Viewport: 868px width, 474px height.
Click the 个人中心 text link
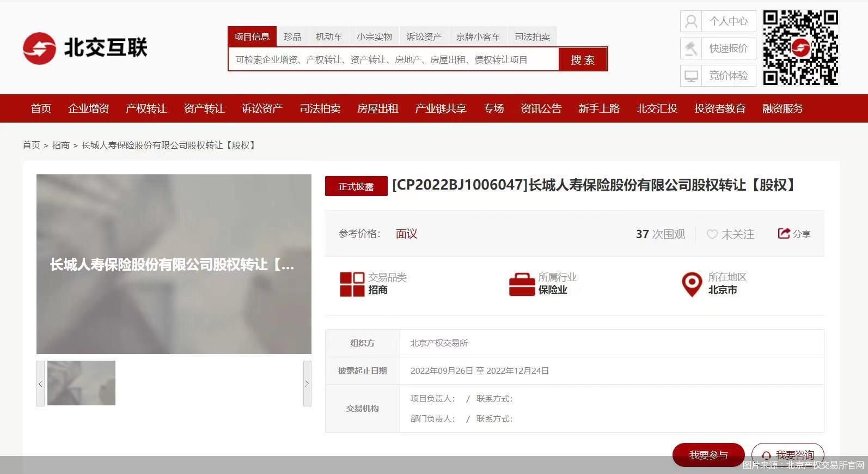coord(729,21)
